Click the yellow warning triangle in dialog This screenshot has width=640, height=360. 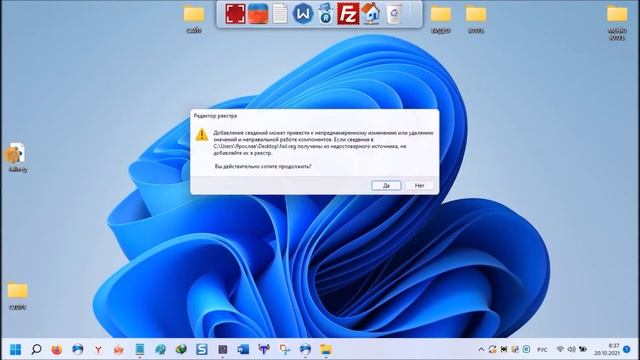tap(202, 135)
